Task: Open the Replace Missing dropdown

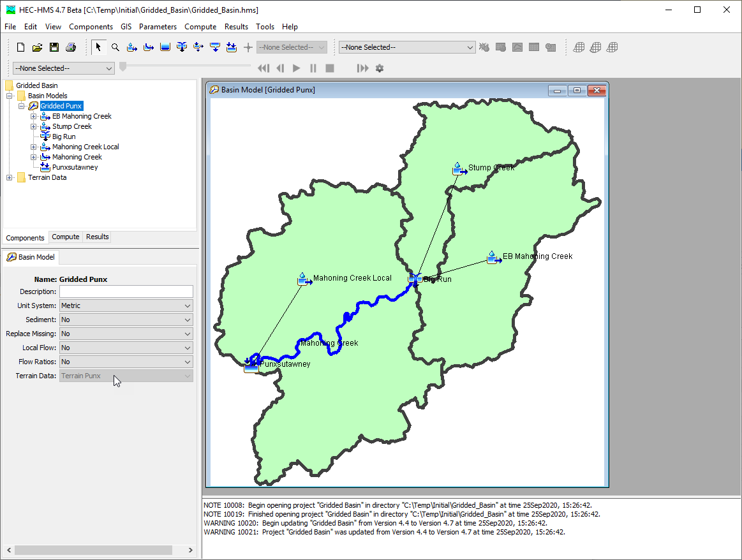Action: click(126, 334)
